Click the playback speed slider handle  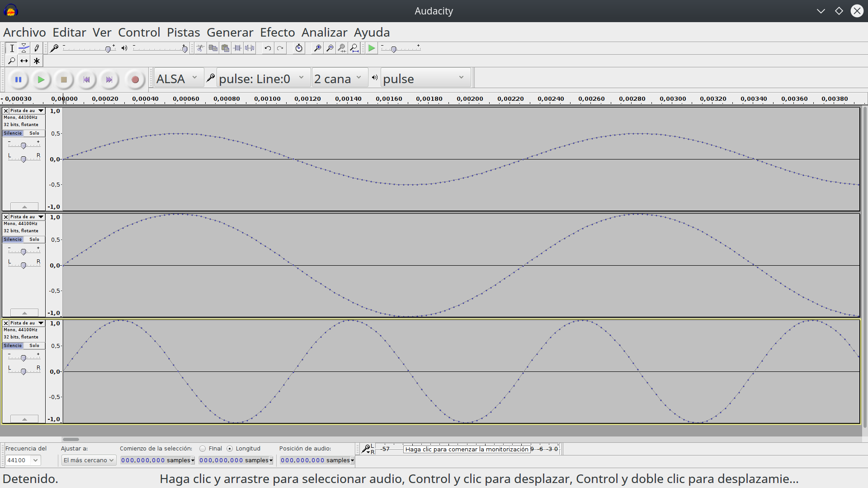point(394,49)
